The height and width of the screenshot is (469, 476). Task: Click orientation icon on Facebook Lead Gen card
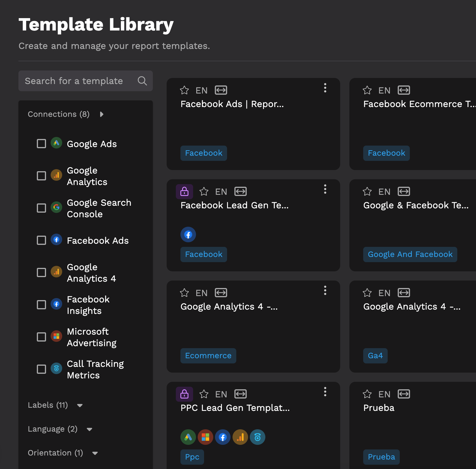pos(241,192)
